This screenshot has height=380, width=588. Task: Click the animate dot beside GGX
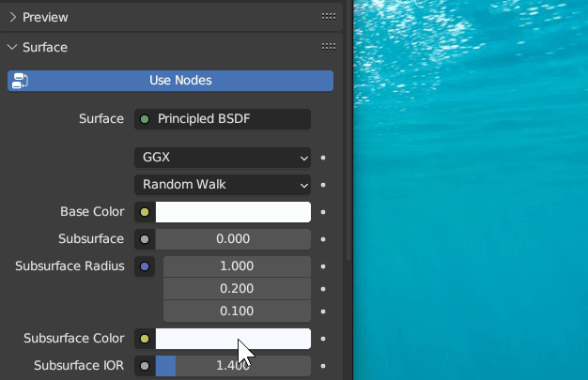click(x=323, y=158)
